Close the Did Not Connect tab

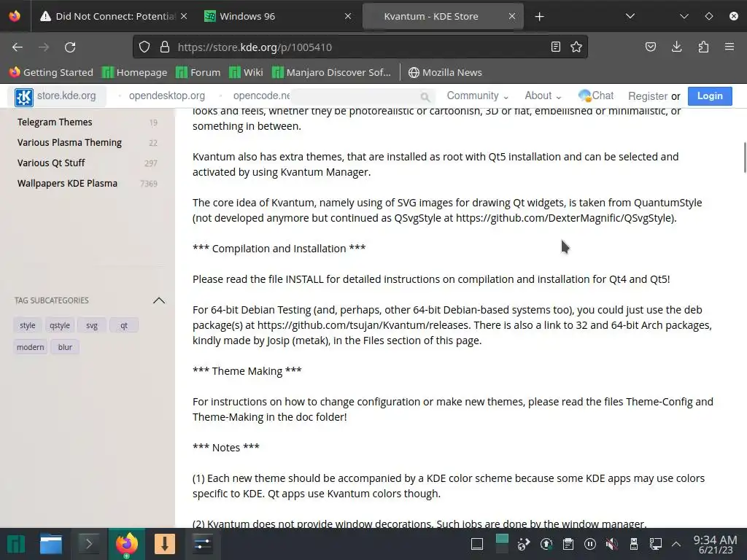184,16
